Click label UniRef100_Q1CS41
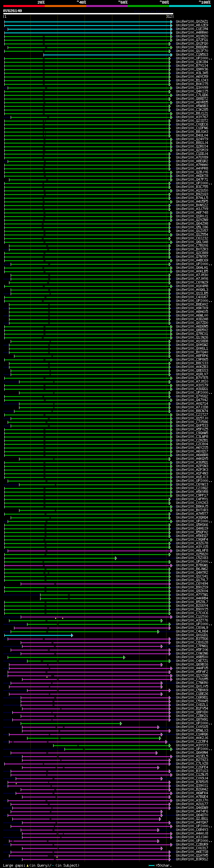Screen dimensions: 214x868 pyautogui.click(x=192, y=576)
